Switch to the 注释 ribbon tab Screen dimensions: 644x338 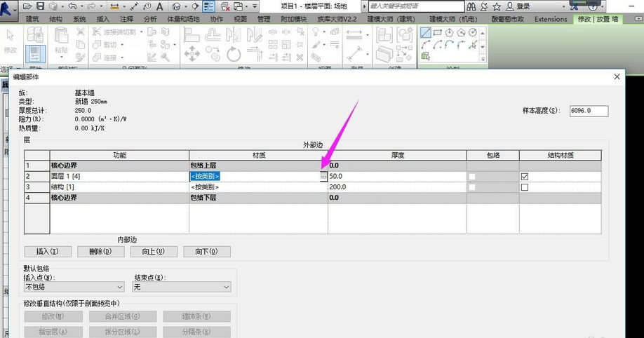(x=126, y=19)
